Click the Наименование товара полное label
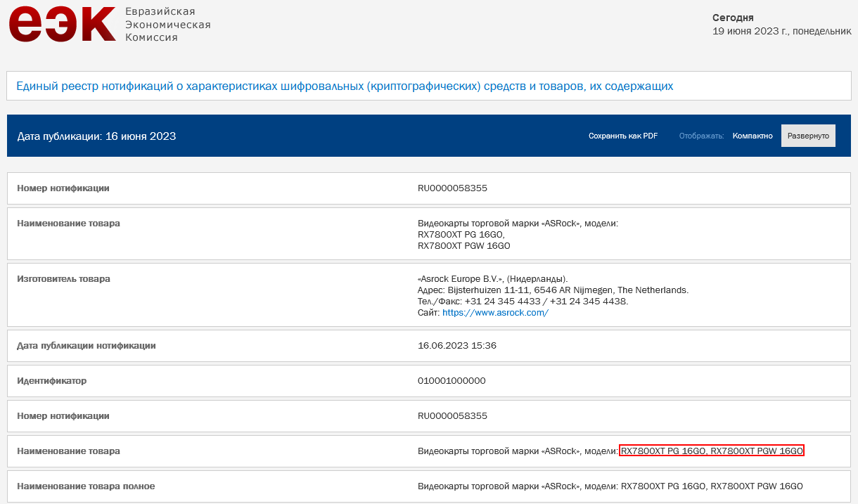 click(86, 486)
